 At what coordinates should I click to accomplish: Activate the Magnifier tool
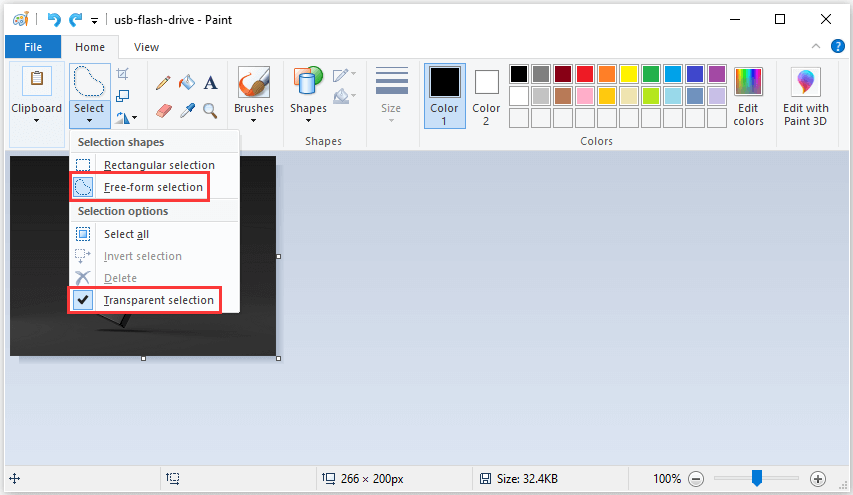[x=210, y=111]
